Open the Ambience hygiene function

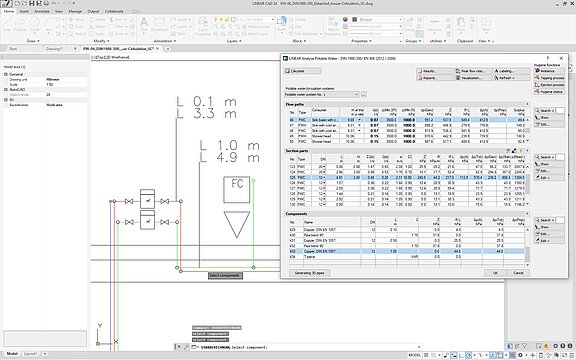[x=549, y=71]
